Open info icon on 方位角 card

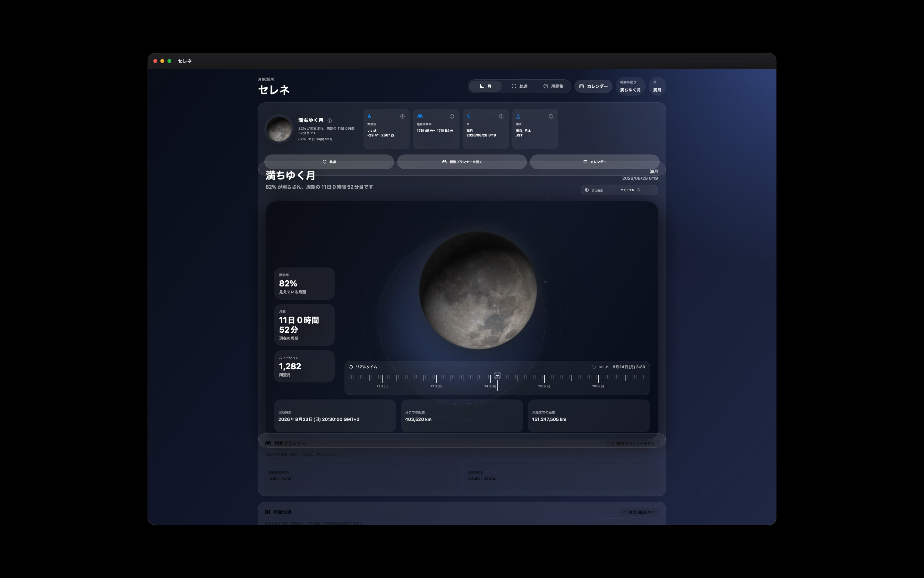coord(402,117)
